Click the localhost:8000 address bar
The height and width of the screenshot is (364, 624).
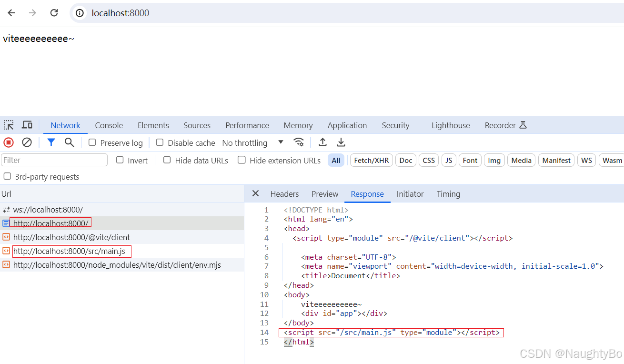point(347,13)
